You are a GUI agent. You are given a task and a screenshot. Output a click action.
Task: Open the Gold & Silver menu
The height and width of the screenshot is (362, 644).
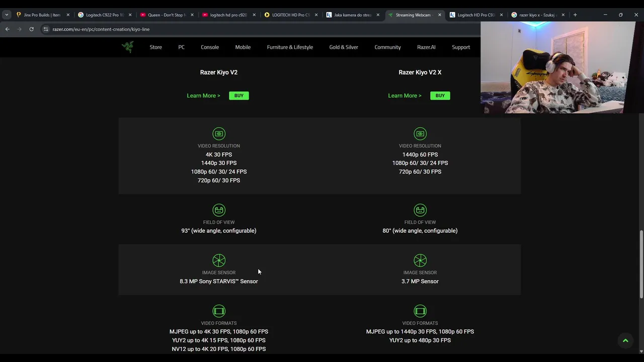(x=344, y=47)
